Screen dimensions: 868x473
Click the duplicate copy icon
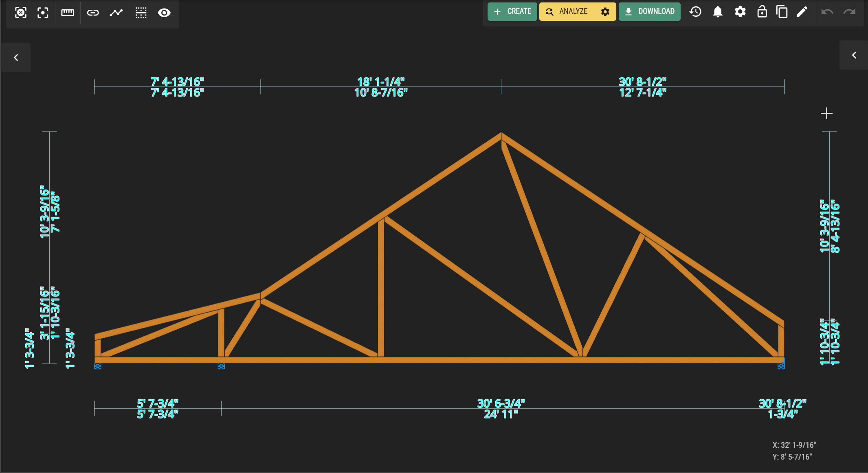click(782, 11)
